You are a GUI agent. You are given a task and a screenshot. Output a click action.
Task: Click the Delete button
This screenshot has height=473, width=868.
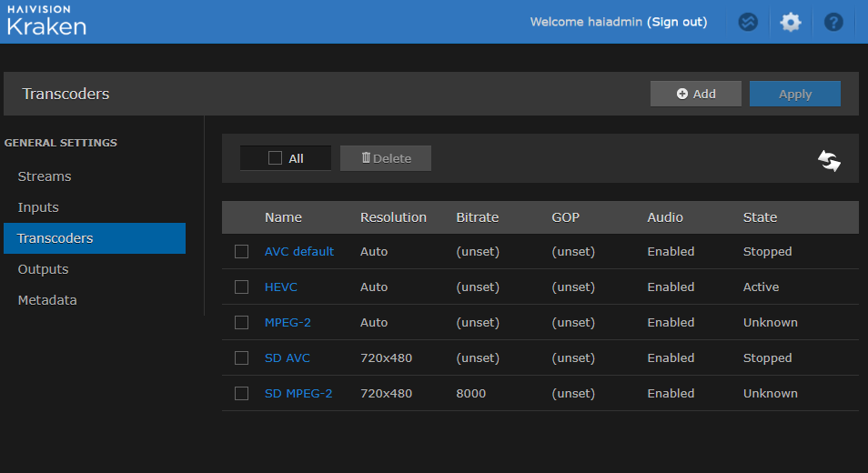coord(386,158)
